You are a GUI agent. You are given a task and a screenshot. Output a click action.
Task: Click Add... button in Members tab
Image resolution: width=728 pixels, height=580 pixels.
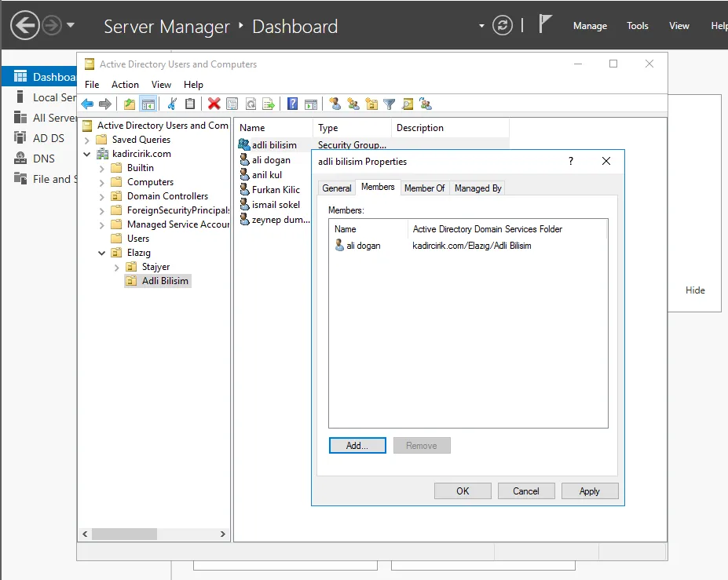pyautogui.click(x=357, y=446)
